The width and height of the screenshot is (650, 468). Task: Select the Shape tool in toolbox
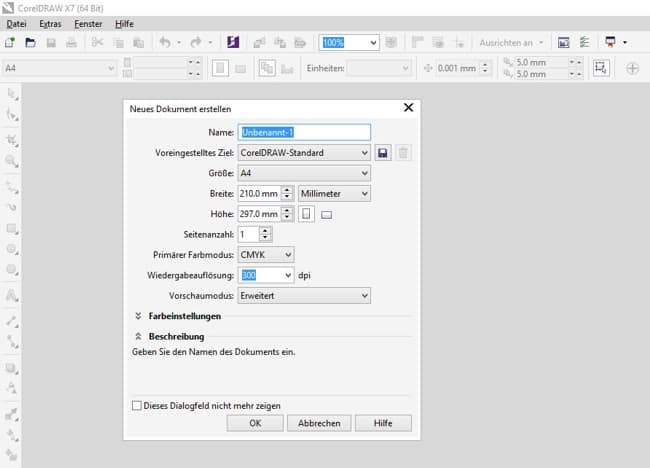(x=12, y=115)
